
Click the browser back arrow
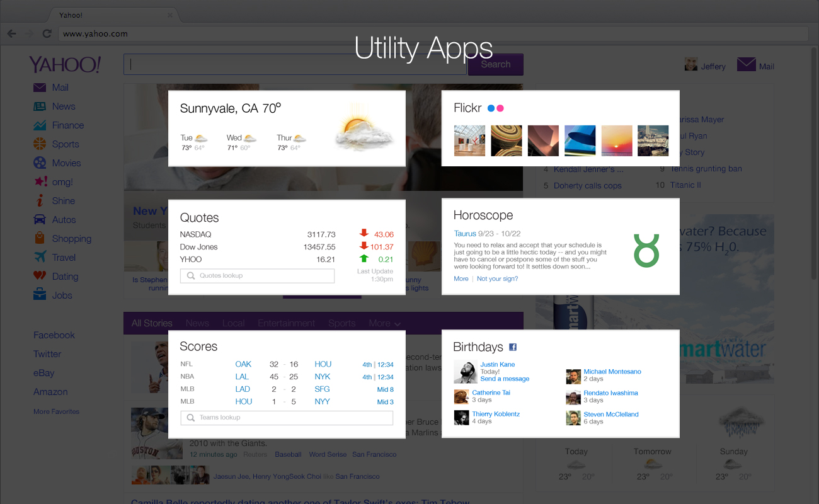(x=11, y=33)
